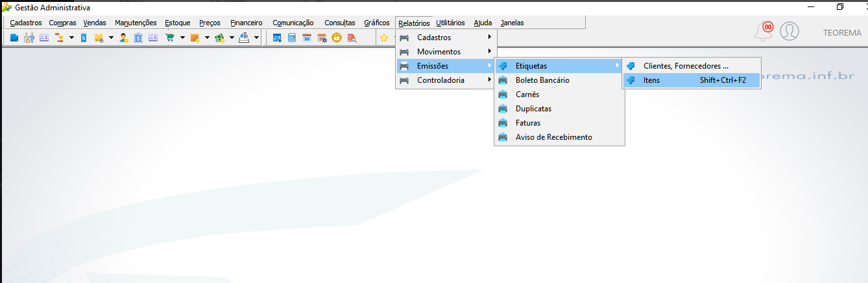Choose Faturas from the Emissões menu
Screen dimensions: 868x283
tap(559, 123)
